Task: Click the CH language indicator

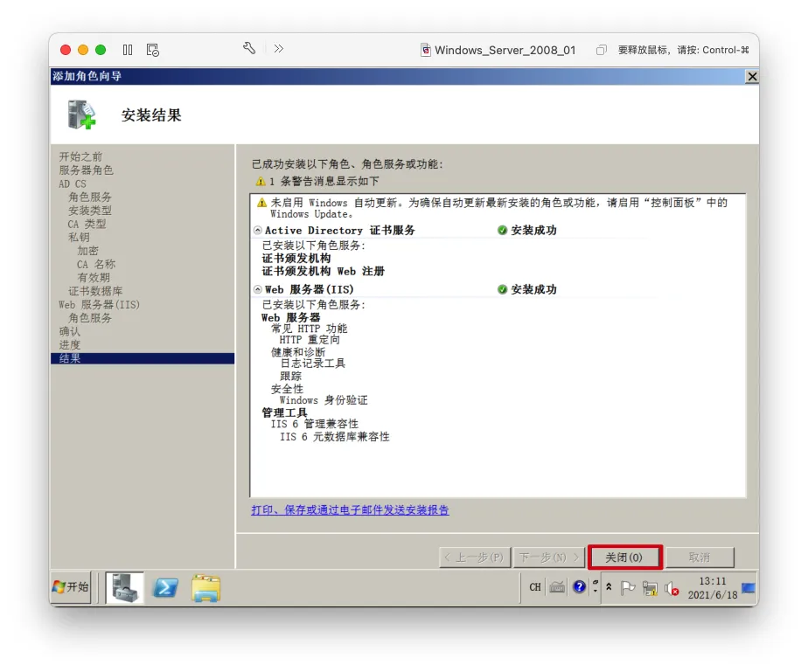Action: (535, 587)
